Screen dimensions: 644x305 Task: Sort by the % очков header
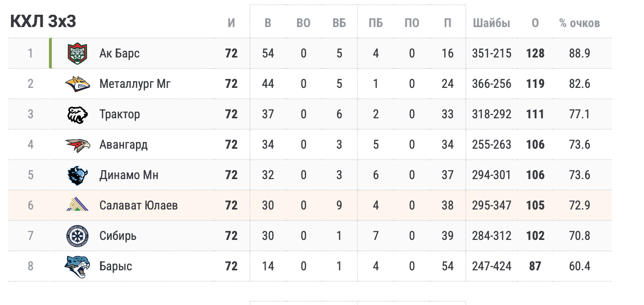579,23
